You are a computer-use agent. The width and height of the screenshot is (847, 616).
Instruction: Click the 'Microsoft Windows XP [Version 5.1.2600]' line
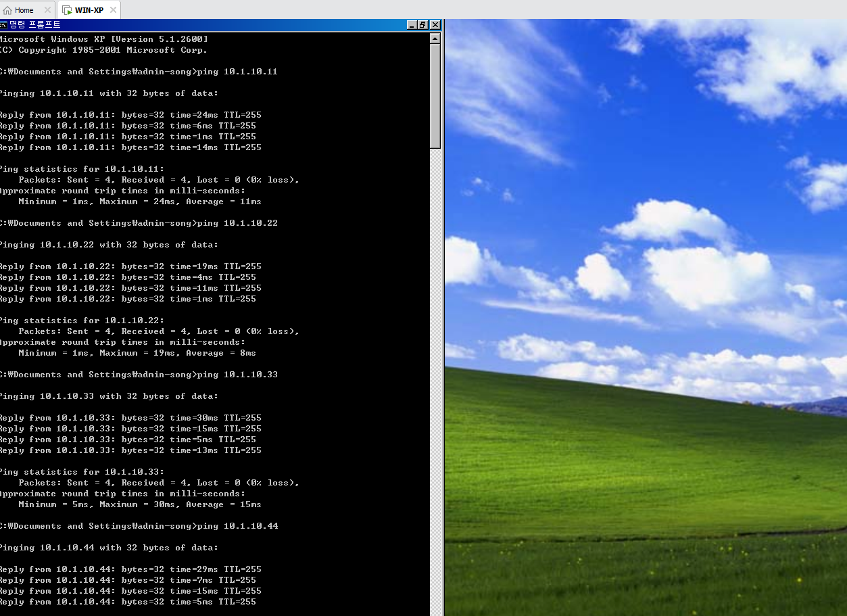pyautogui.click(x=103, y=39)
